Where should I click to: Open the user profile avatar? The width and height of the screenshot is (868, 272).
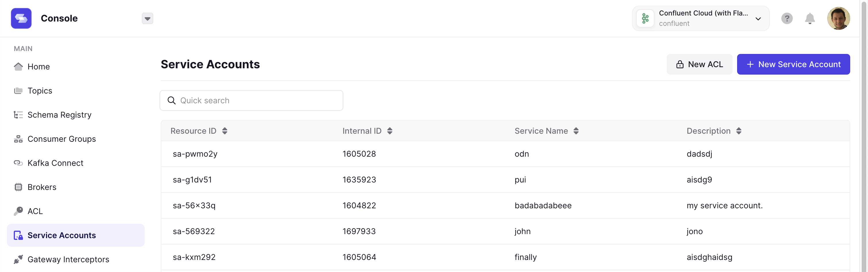coord(838,18)
